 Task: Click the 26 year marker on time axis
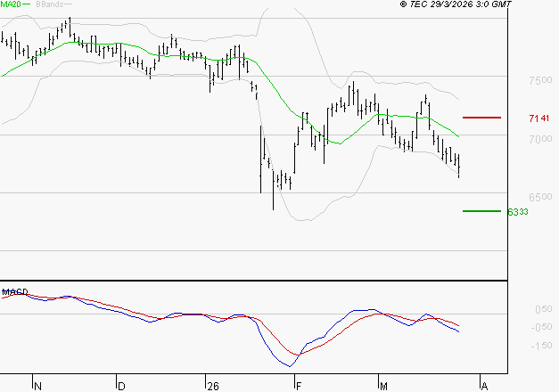[213, 386]
